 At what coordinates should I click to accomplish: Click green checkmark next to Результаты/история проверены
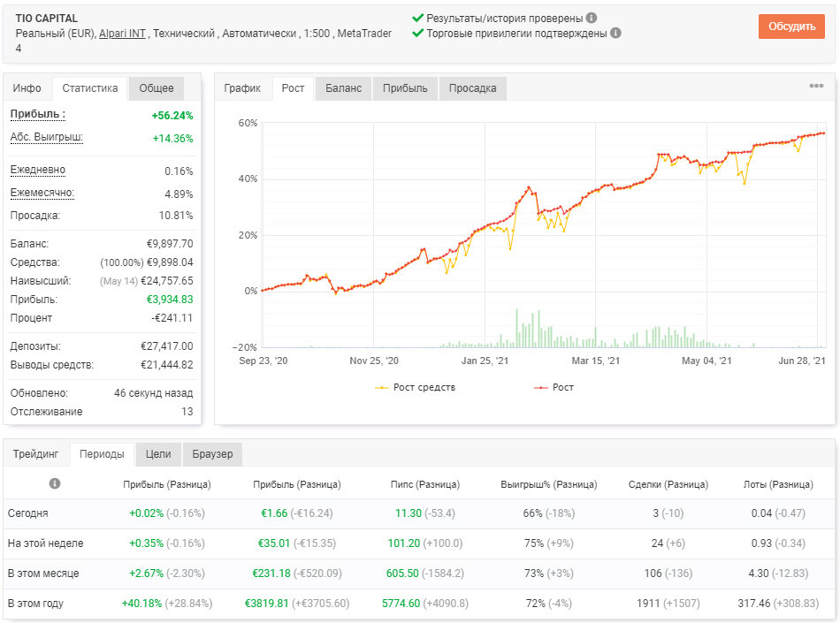(x=417, y=18)
